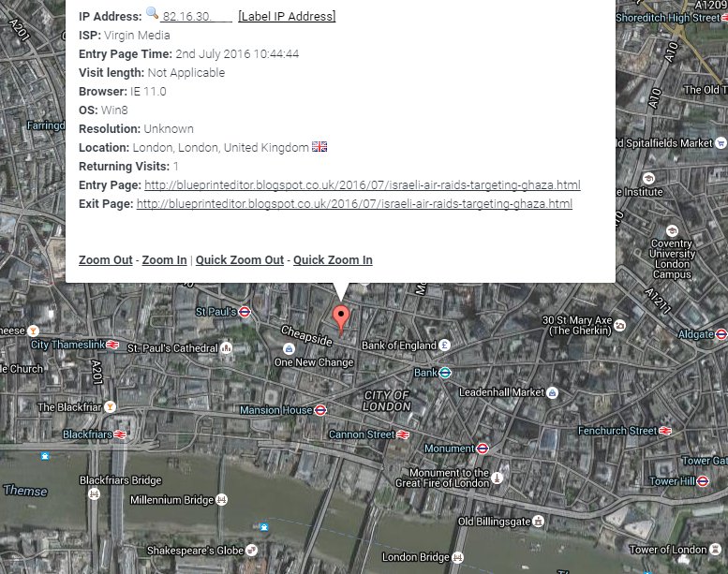Image resolution: width=728 pixels, height=574 pixels.
Task: Click the red visitor location pin
Action: [x=341, y=319]
